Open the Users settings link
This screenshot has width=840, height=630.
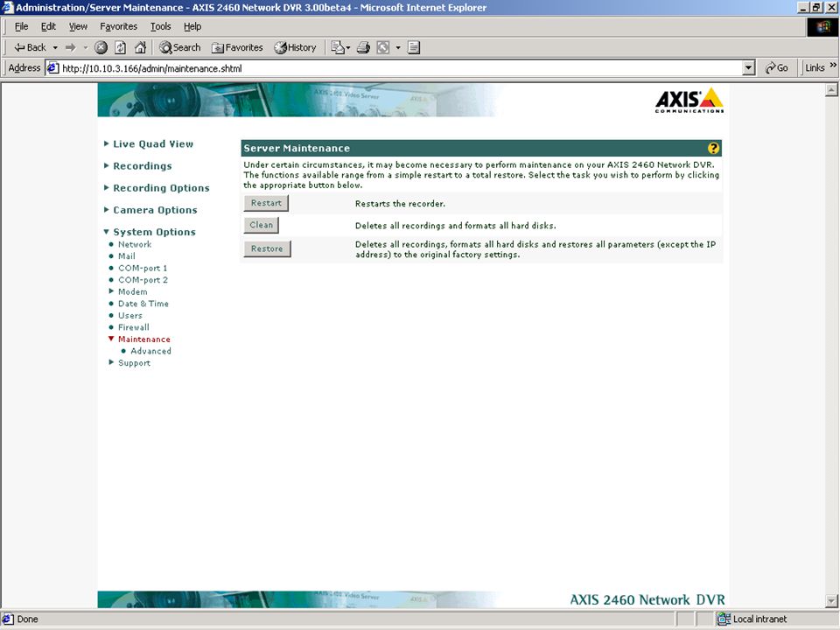(130, 315)
